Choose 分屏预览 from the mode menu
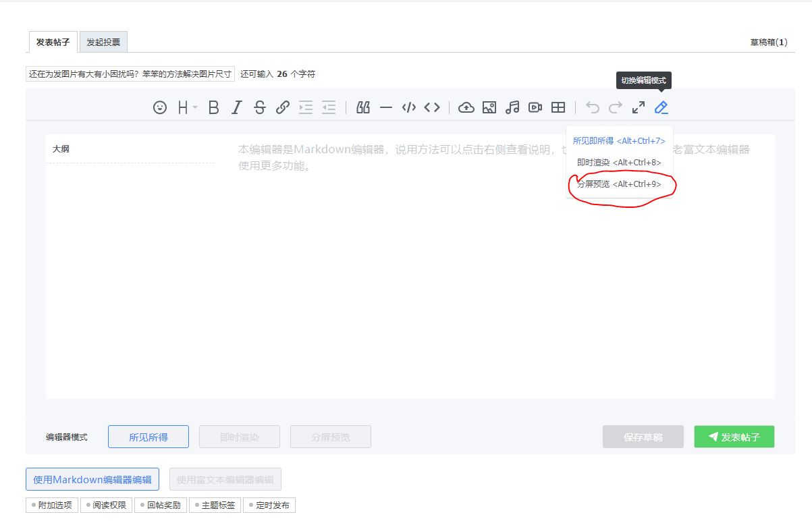This screenshot has width=812, height=521. 619,184
